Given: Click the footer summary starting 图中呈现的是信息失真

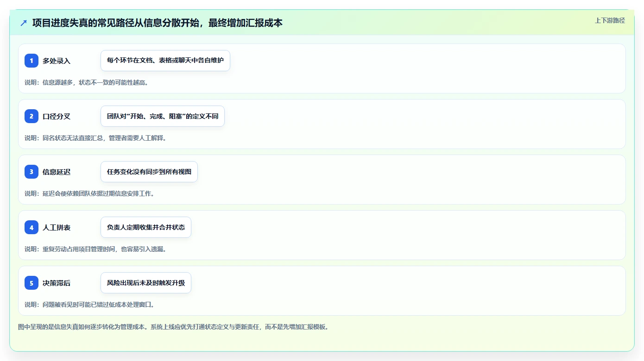Looking at the screenshot, I should (173, 327).
